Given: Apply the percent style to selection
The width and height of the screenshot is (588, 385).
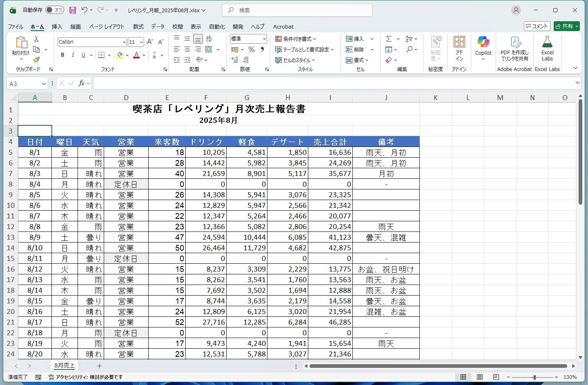Looking at the screenshot, I should pyautogui.click(x=252, y=49).
